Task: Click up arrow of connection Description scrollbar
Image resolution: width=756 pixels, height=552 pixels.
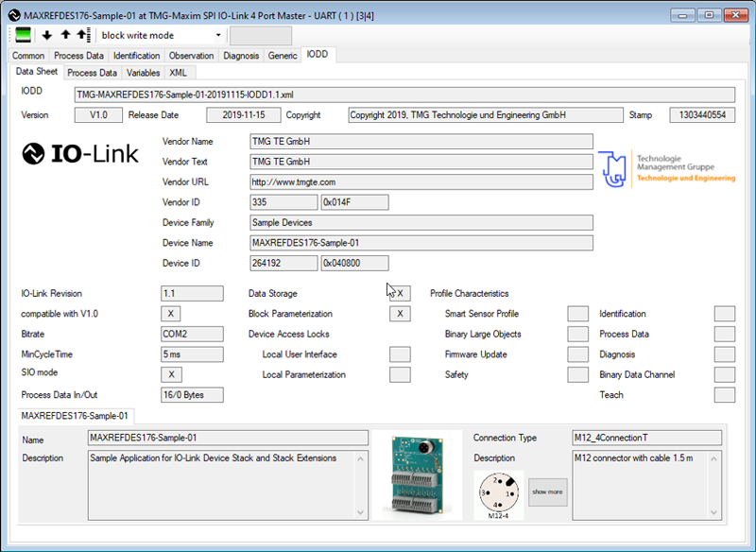Action: click(x=714, y=458)
